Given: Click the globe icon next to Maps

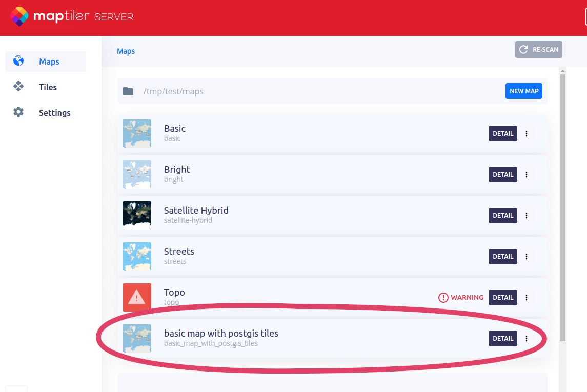Looking at the screenshot, I should coord(18,61).
